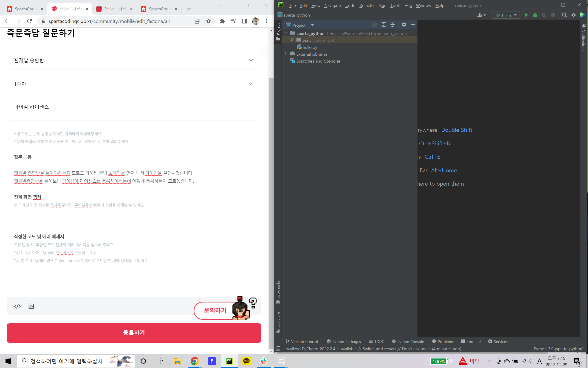Open PyCharm Refactor menu
The image size is (588, 368).
point(367,5)
